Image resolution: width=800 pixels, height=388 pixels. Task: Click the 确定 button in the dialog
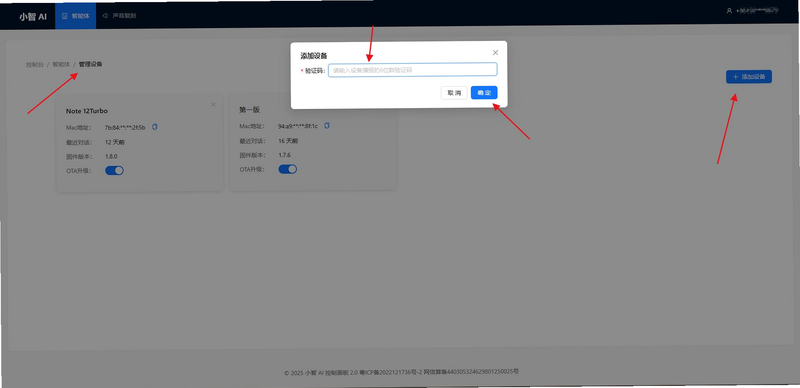pyautogui.click(x=484, y=92)
